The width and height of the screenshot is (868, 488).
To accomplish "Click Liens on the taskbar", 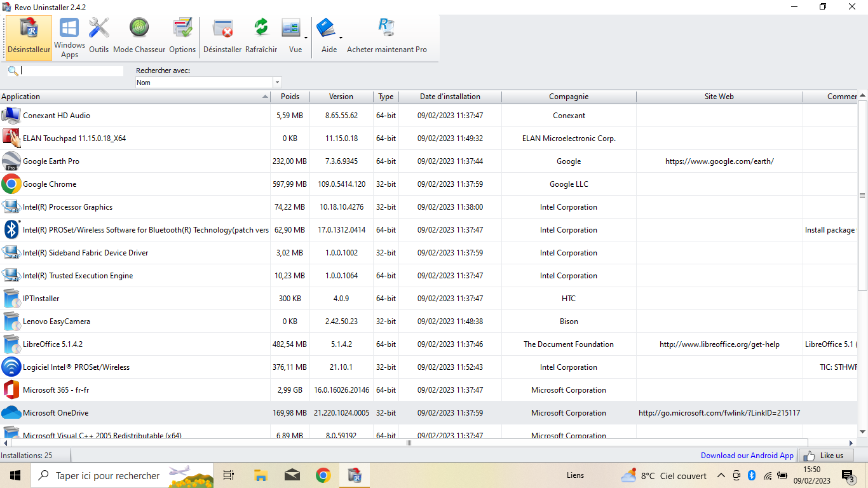I will pyautogui.click(x=575, y=475).
